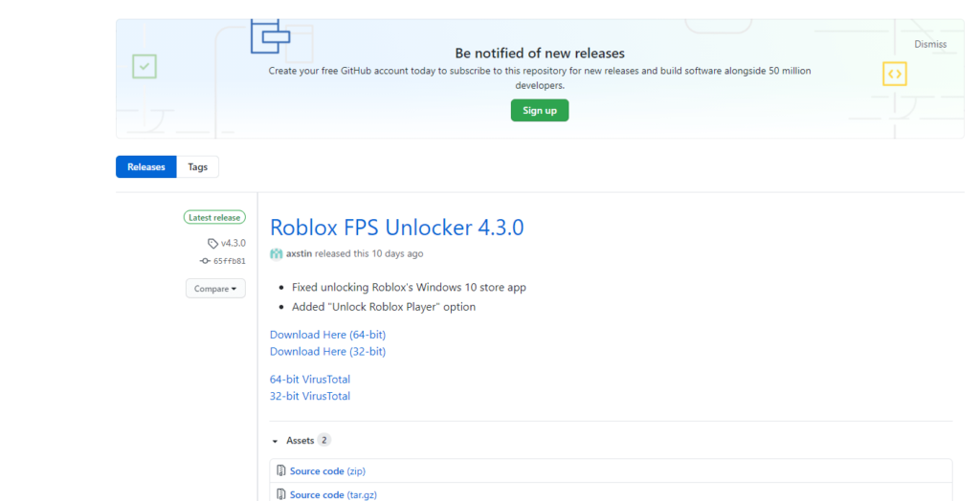
Task: Download Source code (tar.gz)
Action: pos(333,494)
